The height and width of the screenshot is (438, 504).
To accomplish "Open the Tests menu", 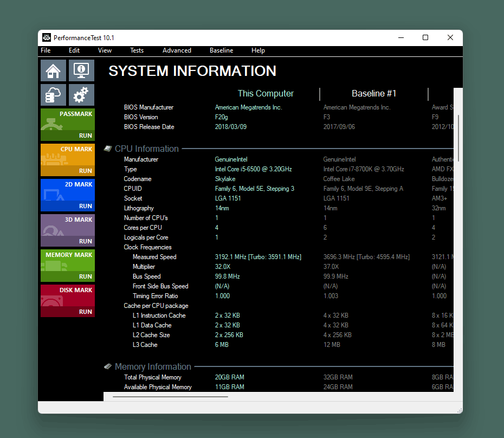I will pos(137,50).
